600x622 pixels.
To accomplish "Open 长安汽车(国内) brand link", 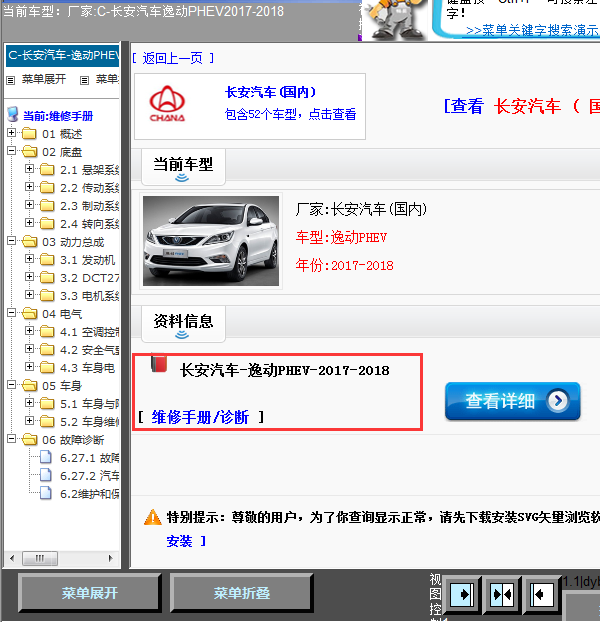I will (270, 92).
